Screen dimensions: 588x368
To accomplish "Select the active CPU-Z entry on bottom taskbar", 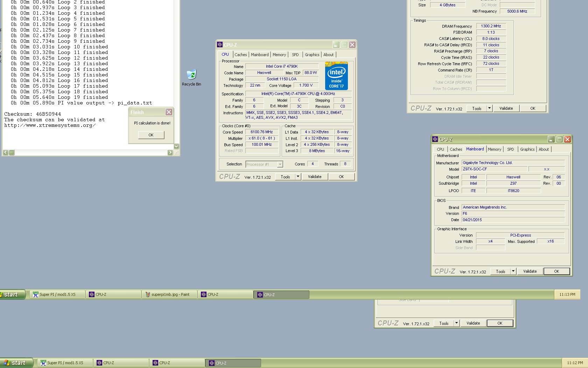I will 233,363.
